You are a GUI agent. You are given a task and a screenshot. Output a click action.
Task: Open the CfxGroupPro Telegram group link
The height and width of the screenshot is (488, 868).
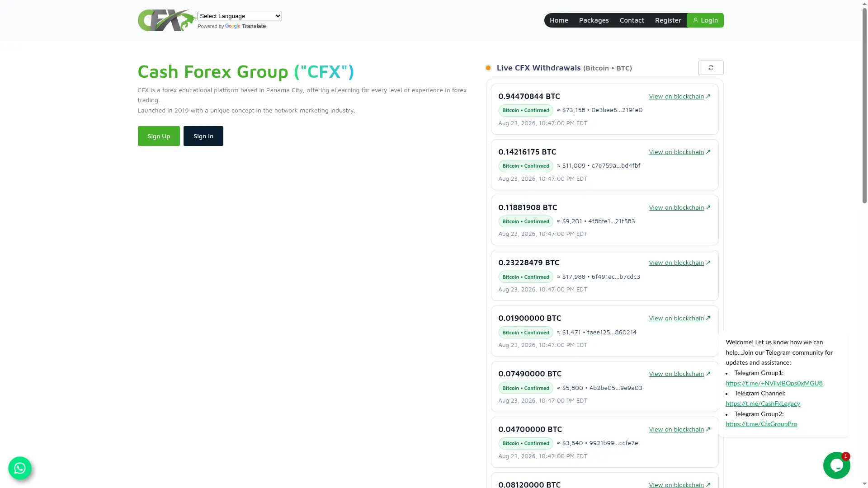click(x=761, y=424)
